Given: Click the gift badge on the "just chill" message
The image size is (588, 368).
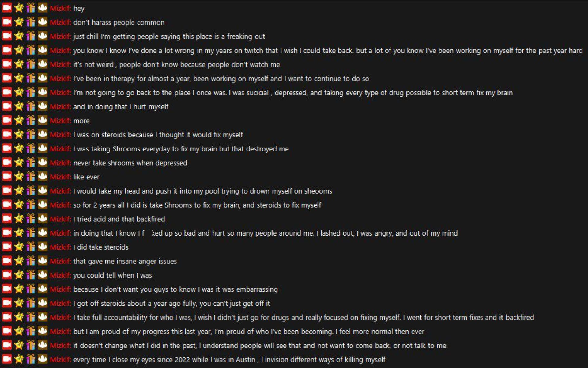Looking at the screenshot, I should click(x=31, y=36).
